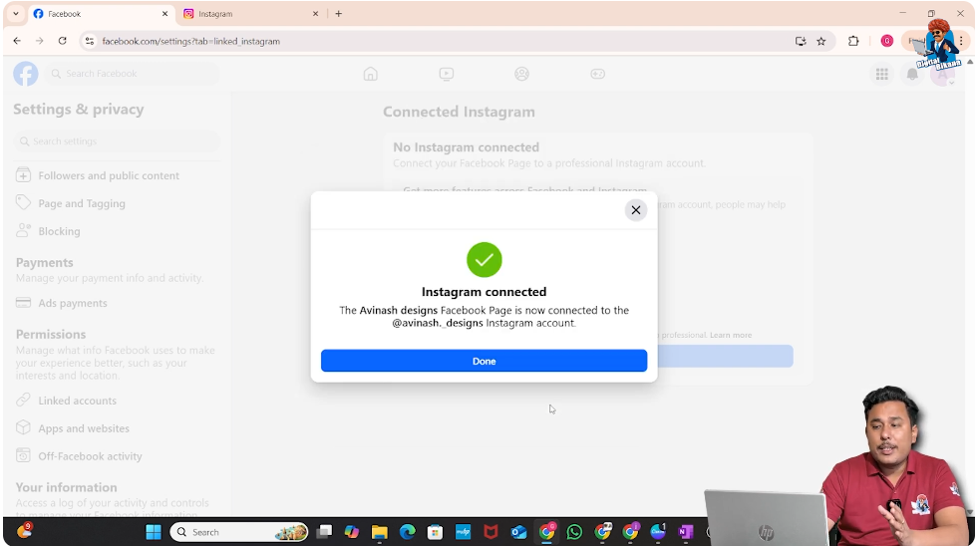Switch to the Instagram browser tab
Viewport: 980px width, 546px height.
[250, 14]
